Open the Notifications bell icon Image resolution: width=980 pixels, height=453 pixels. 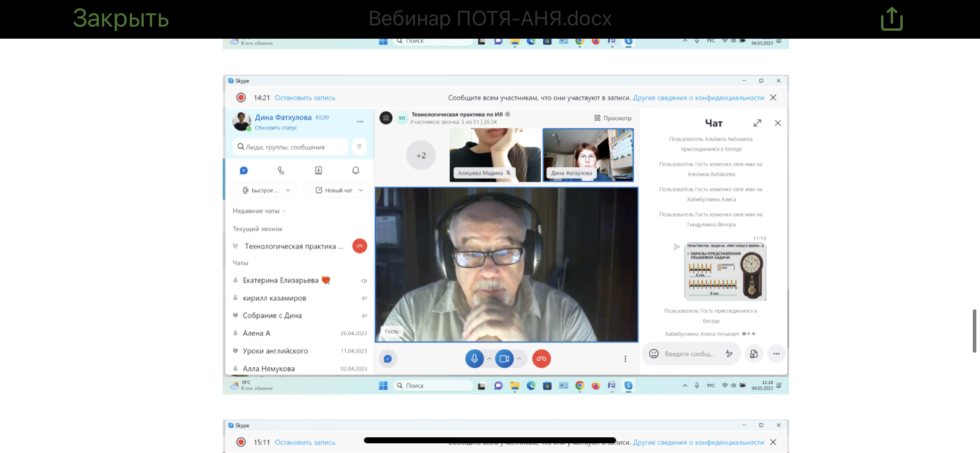(x=356, y=170)
